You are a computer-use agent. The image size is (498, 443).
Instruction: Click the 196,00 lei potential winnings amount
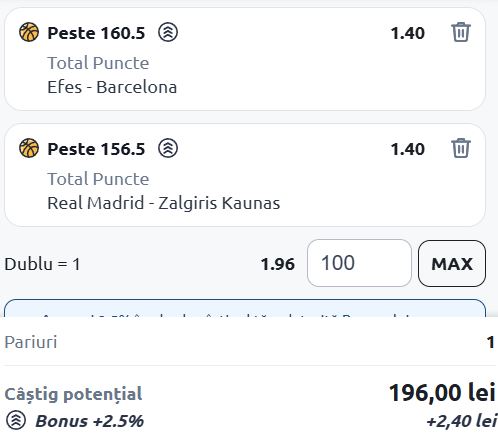coord(442,393)
